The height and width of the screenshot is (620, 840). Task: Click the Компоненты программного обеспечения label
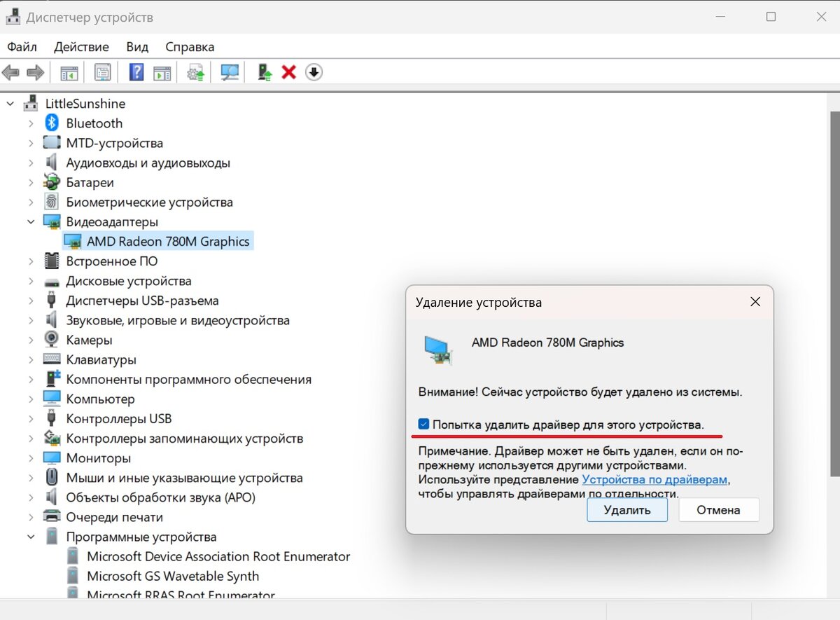[x=189, y=379]
